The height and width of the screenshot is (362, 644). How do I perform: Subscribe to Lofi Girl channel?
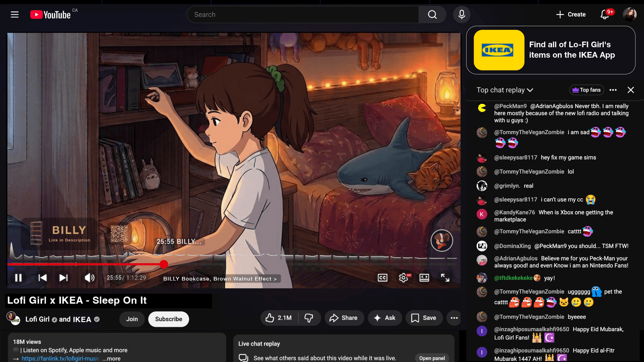[168, 319]
